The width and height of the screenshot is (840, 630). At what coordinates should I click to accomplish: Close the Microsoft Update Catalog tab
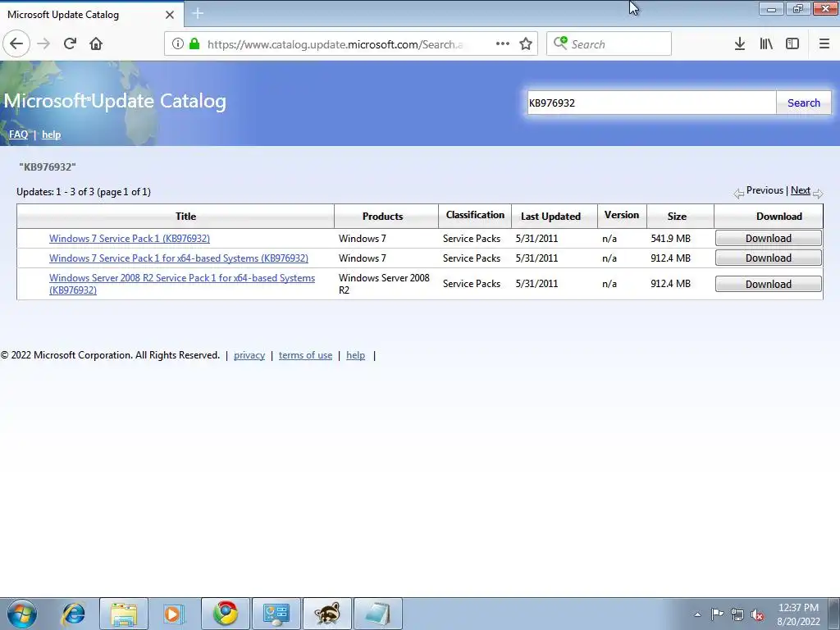click(170, 15)
